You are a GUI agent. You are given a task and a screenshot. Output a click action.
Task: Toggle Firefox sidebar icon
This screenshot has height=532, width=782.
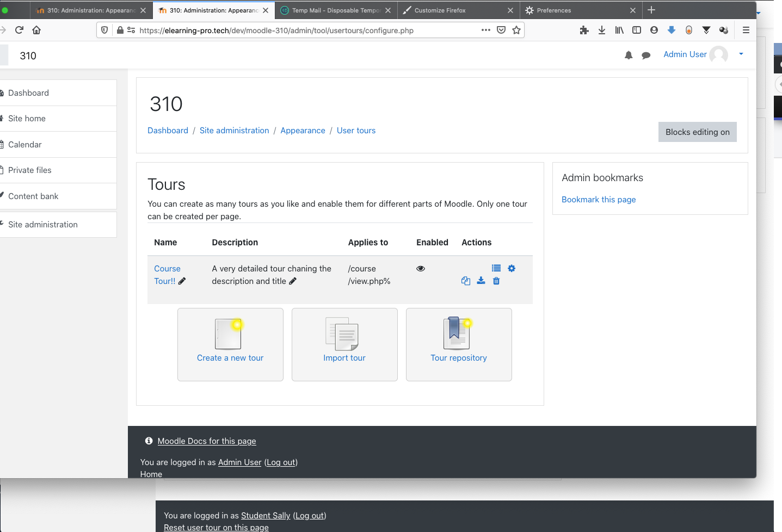(637, 30)
